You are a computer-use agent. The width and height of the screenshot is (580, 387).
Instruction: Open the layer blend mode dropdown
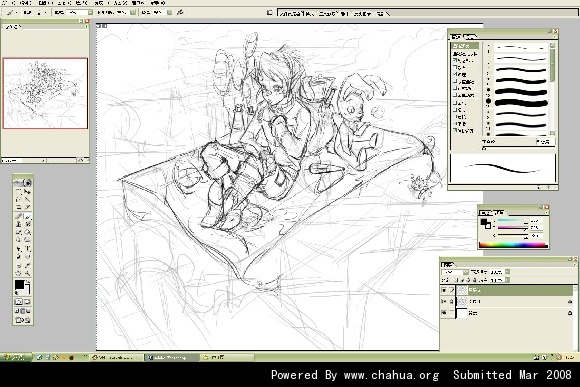[466, 272]
